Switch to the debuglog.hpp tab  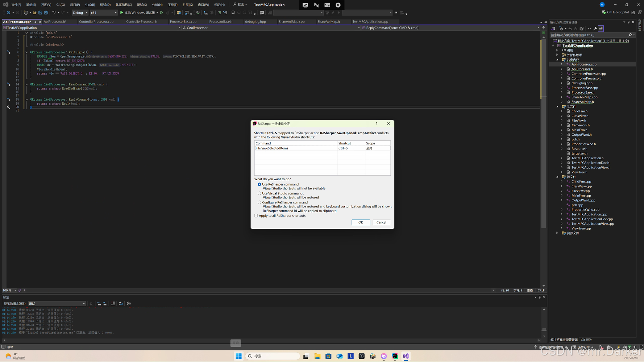[x=255, y=21]
